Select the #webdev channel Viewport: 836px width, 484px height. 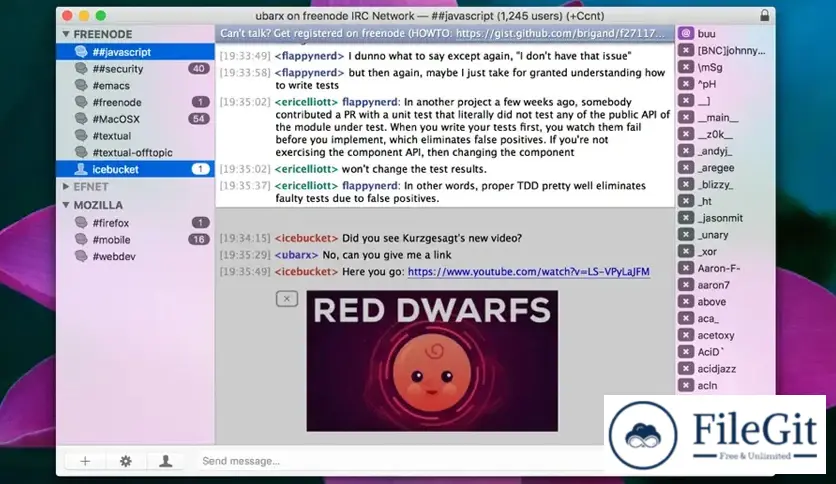tap(135, 256)
